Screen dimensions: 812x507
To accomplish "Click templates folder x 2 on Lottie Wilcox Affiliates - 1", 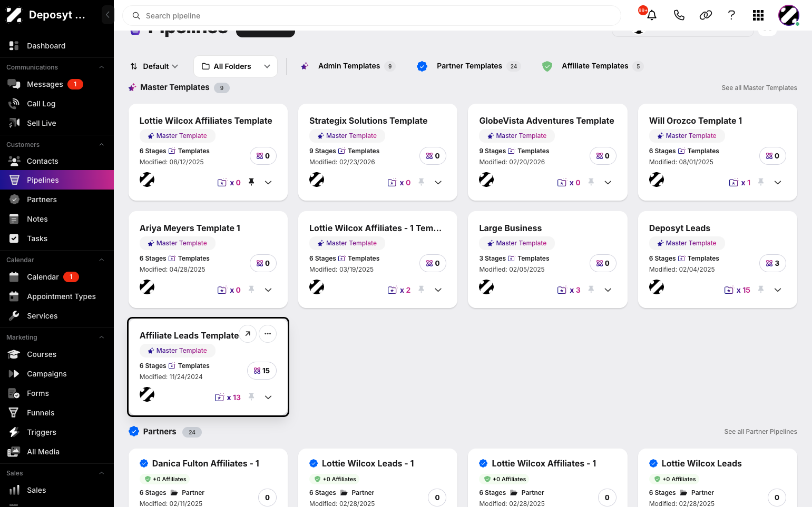I will click(399, 290).
